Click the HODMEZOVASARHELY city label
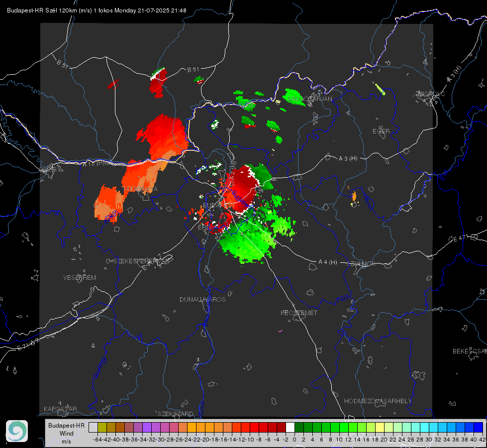Viewport: 487px width, 448px height. tap(378, 401)
